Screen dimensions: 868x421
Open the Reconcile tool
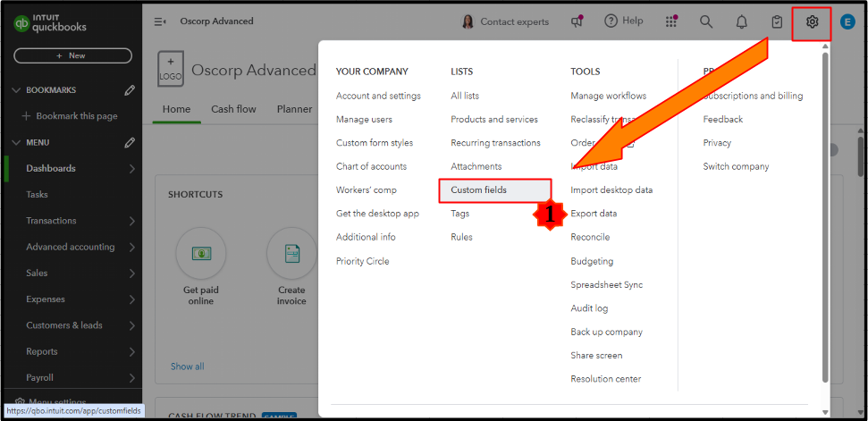tap(590, 237)
